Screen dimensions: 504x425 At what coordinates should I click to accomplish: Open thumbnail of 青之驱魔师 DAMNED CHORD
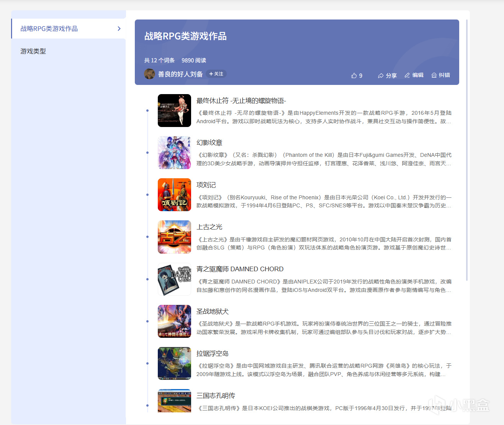pyautogui.click(x=174, y=279)
